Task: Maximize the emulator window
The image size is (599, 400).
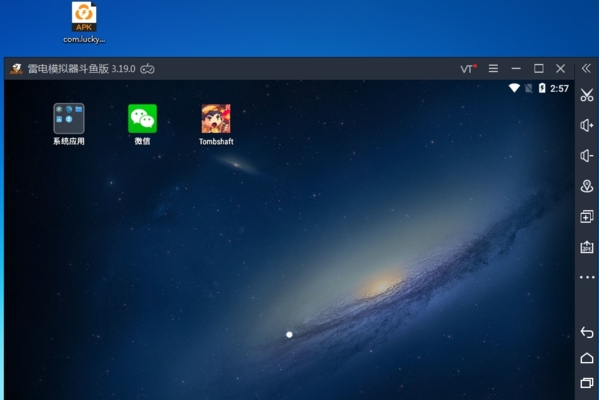Action: pyautogui.click(x=539, y=69)
